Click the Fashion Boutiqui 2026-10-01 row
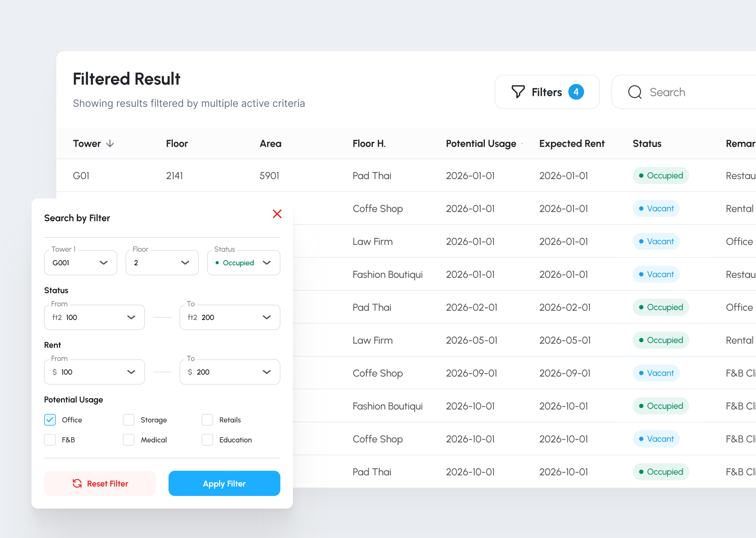 pyautogui.click(x=524, y=406)
